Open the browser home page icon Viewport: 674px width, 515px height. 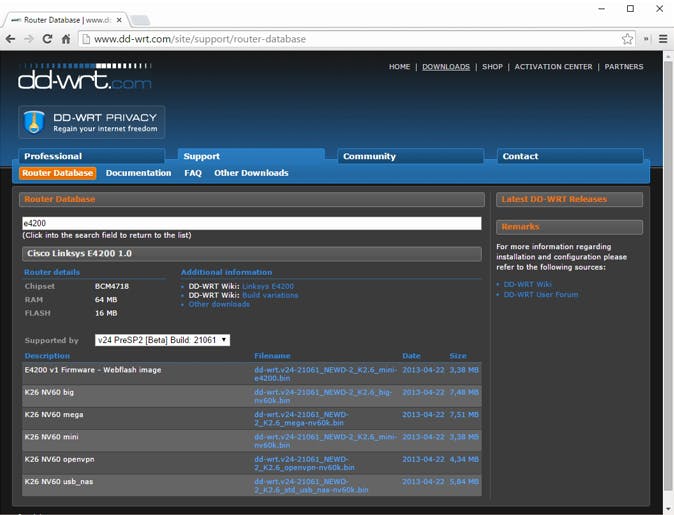click(66, 39)
